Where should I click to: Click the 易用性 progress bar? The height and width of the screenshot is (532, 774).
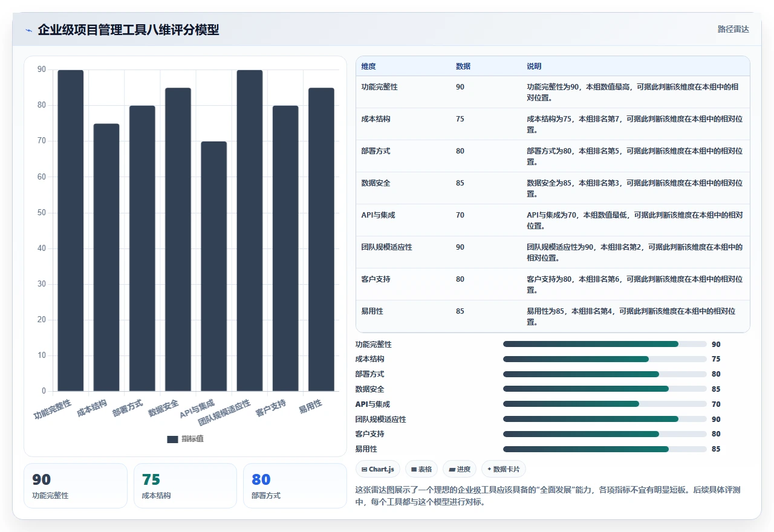[605, 449]
